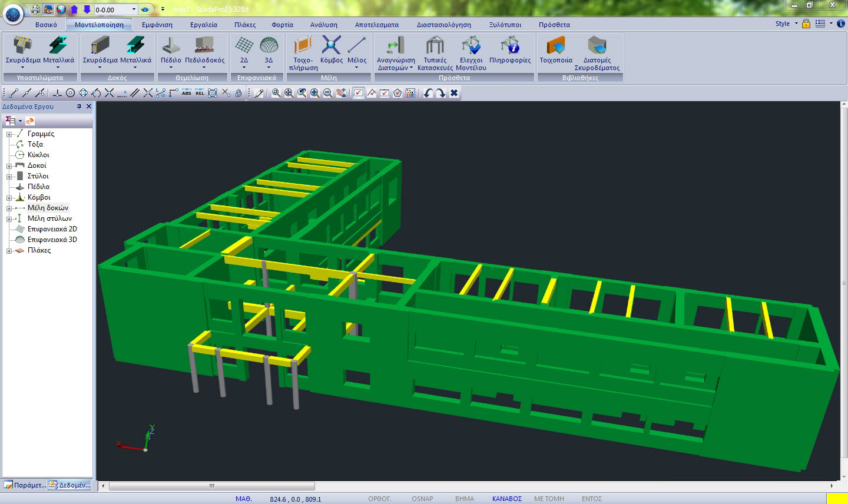This screenshot has width=848, height=504.
Task: Select Μέλη δοκών in project tree
Action: pyautogui.click(x=48, y=208)
